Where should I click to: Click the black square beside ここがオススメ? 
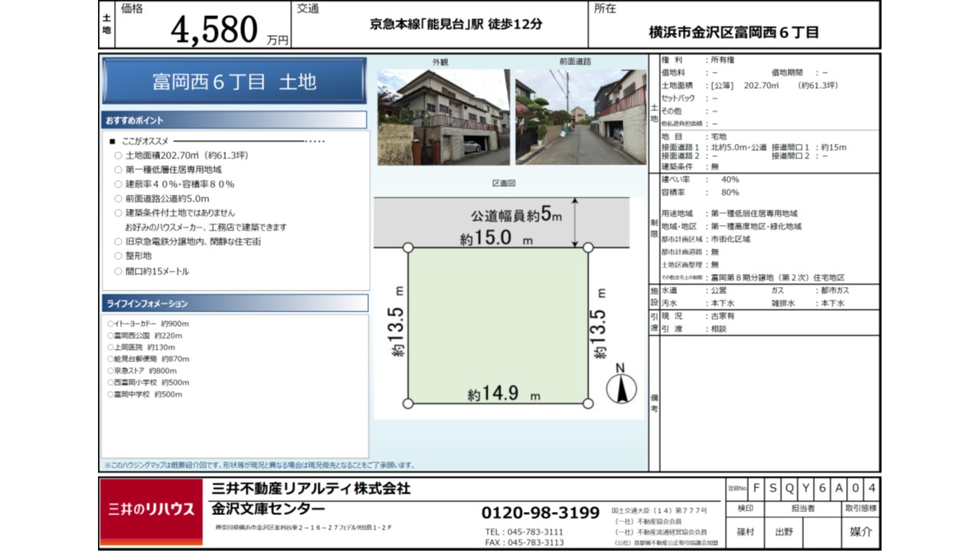(113, 142)
